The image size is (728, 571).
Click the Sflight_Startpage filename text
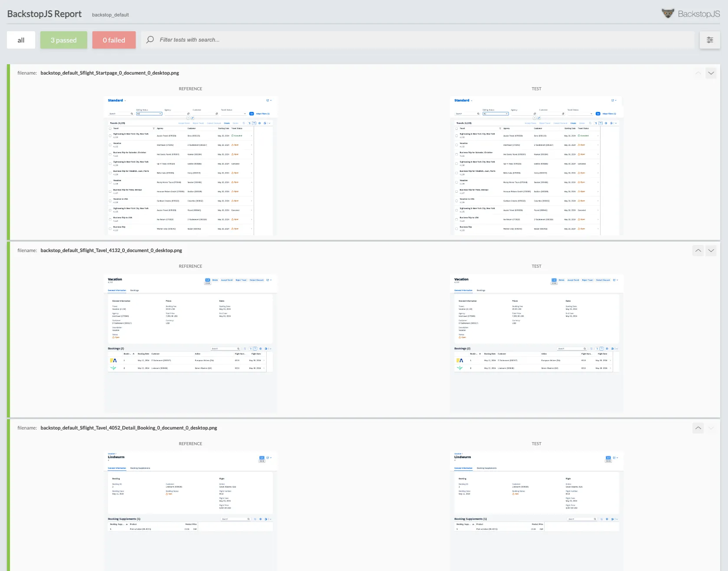[x=110, y=73]
